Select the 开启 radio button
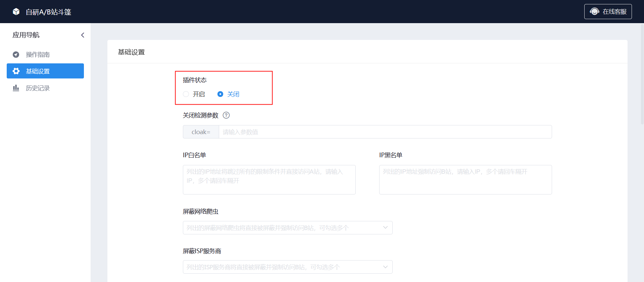644x282 pixels. (x=186, y=94)
